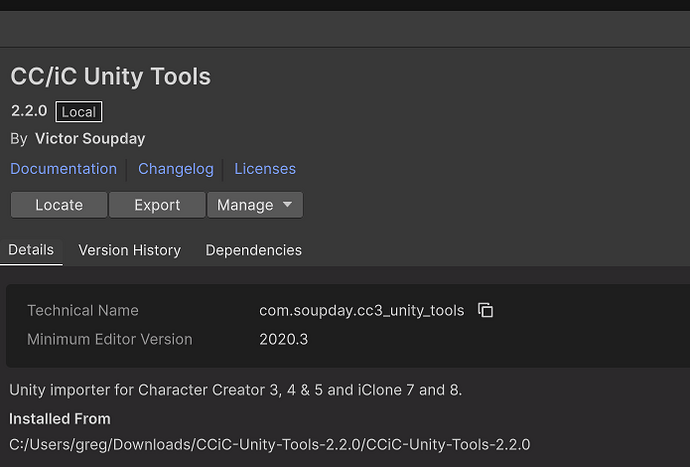The width and height of the screenshot is (690, 467).
Task: Copy the technical name with the clipboard icon
Action: 485,310
